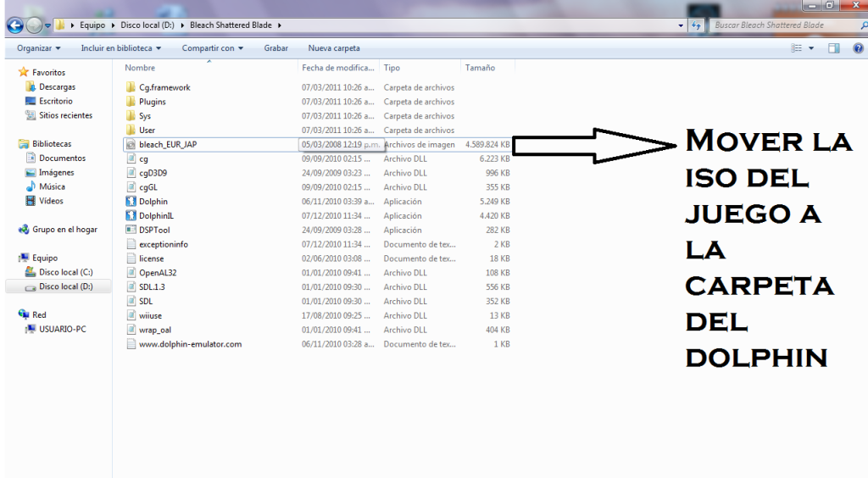Select the wrap_oal DLL file icon

pos(131,330)
